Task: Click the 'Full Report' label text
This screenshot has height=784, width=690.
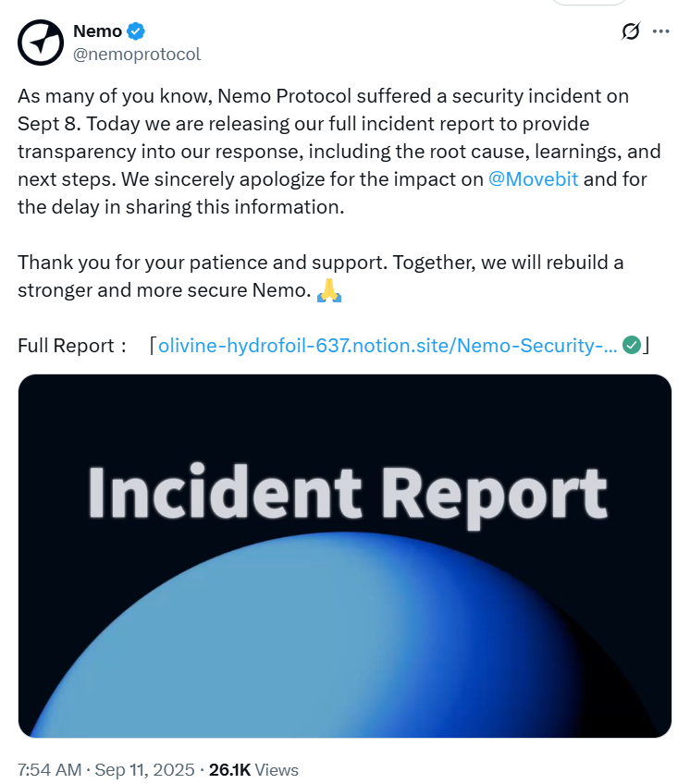Action: (x=65, y=346)
